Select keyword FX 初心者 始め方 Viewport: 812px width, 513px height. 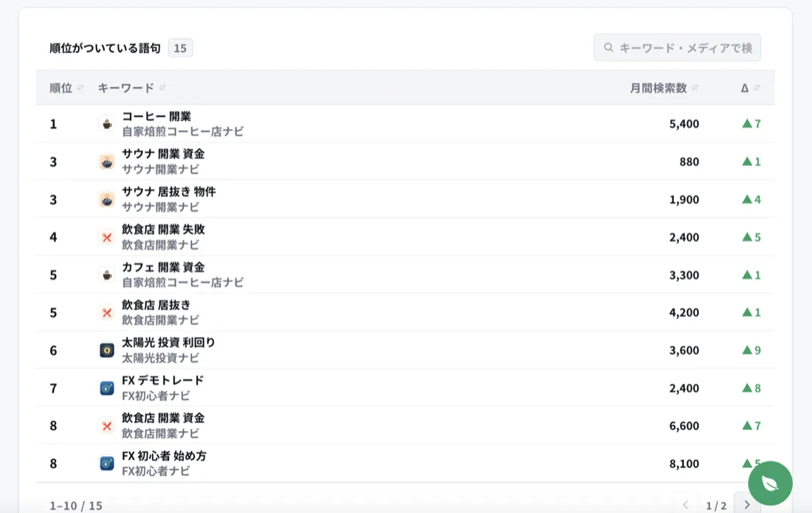164,456
